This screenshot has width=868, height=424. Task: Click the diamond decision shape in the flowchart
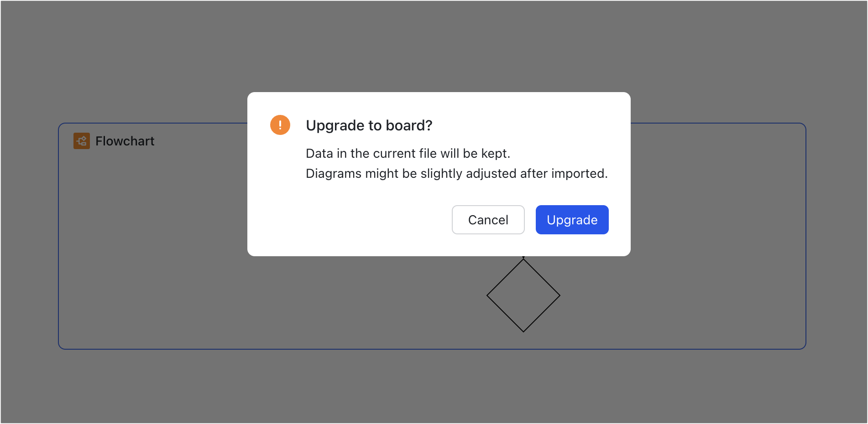click(x=523, y=295)
